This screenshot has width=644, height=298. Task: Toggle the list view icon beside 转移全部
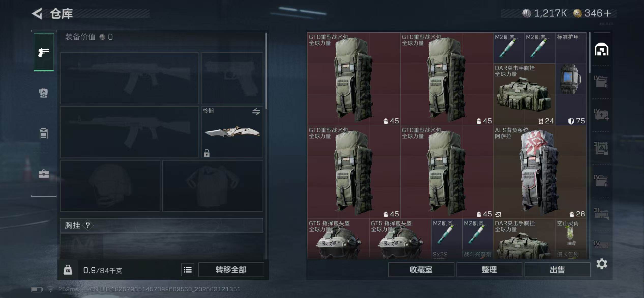188,270
